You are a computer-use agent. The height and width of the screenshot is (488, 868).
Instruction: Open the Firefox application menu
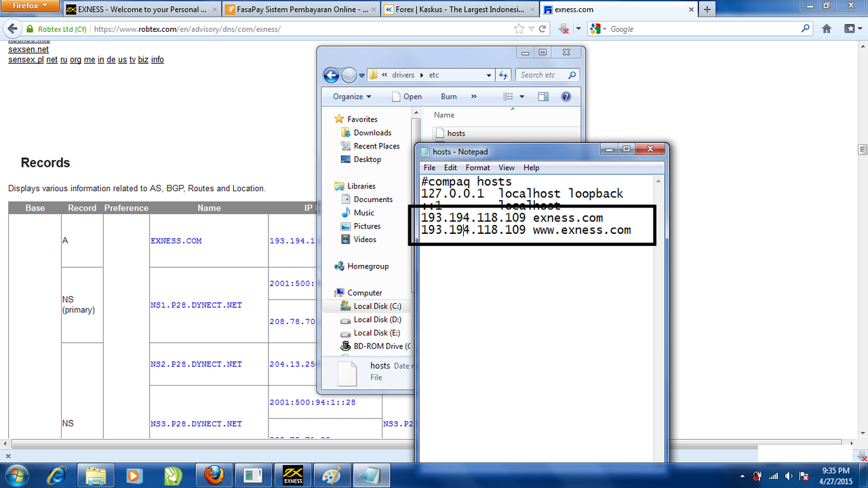pyautogui.click(x=31, y=6)
